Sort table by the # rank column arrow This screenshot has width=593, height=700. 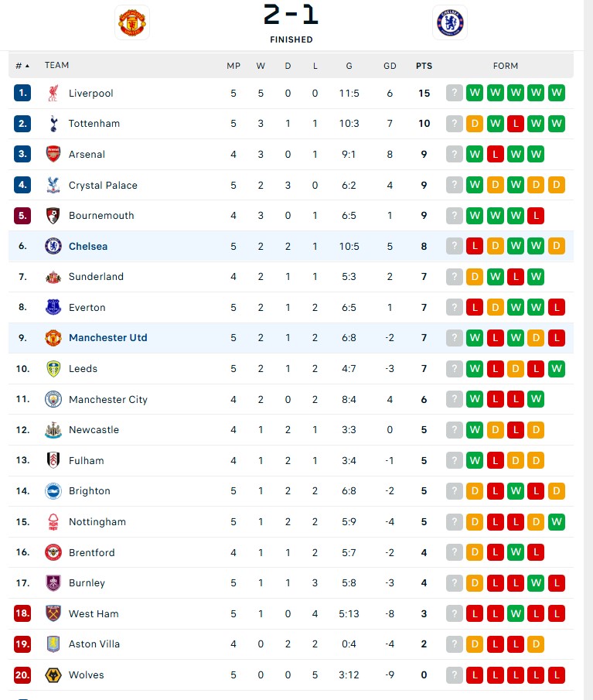pyautogui.click(x=22, y=66)
